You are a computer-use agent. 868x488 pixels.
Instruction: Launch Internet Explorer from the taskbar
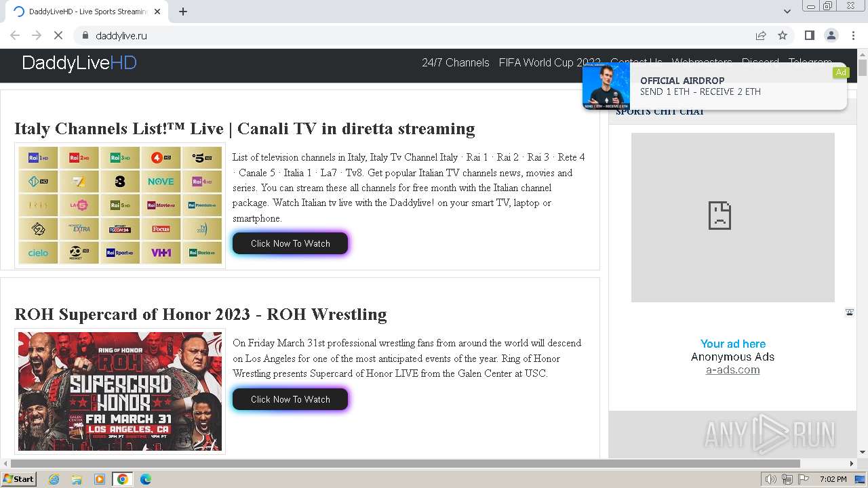click(54, 479)
